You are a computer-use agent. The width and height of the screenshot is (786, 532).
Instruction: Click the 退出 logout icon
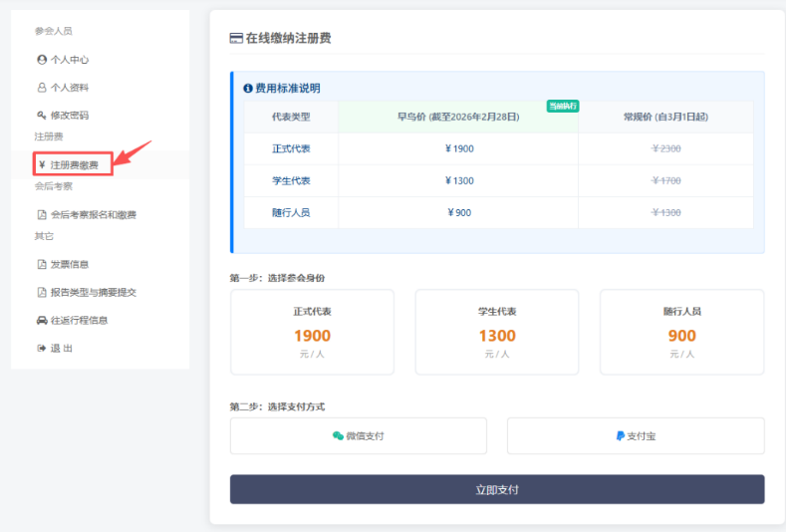click(x=42, y=348)
